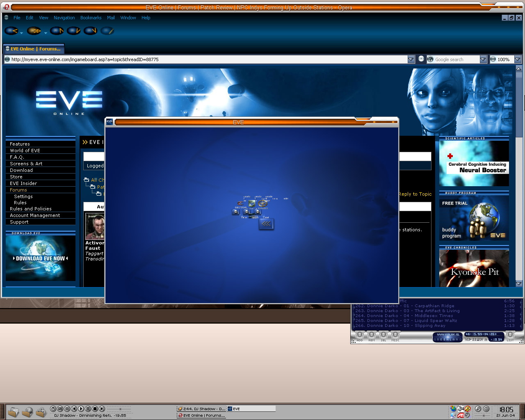Click Opera's Fast Forward button
Viewport: 525px width, 420px height.
click(34, 31)
